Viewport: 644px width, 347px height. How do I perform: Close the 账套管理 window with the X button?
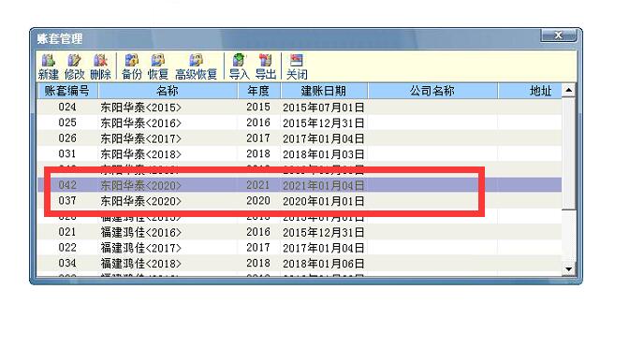tap(559, 36)
